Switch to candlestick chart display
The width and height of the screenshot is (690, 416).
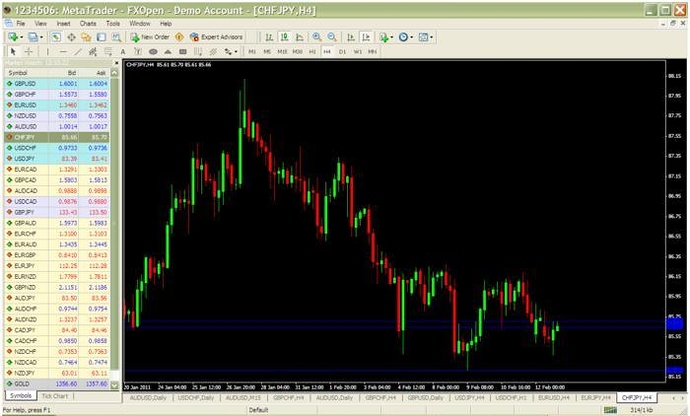tap(284, 37)
